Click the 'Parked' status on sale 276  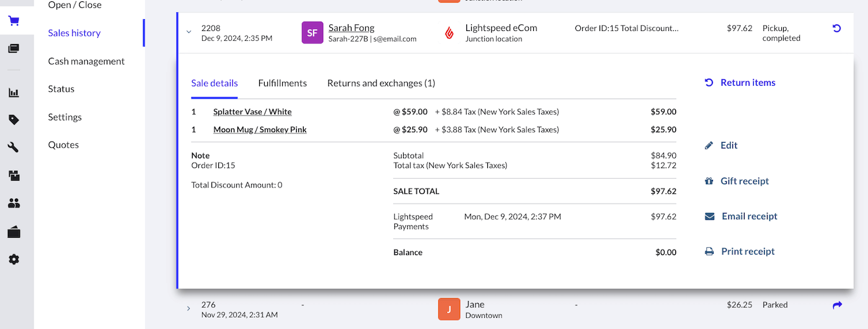pos(775,305)
